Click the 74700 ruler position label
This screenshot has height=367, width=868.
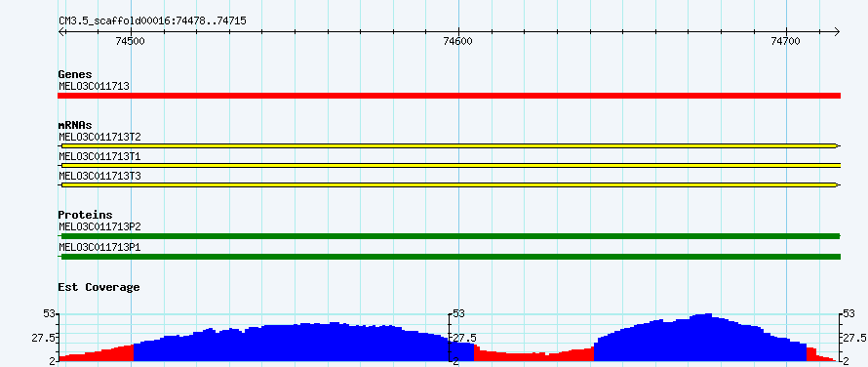pos(785,41)
